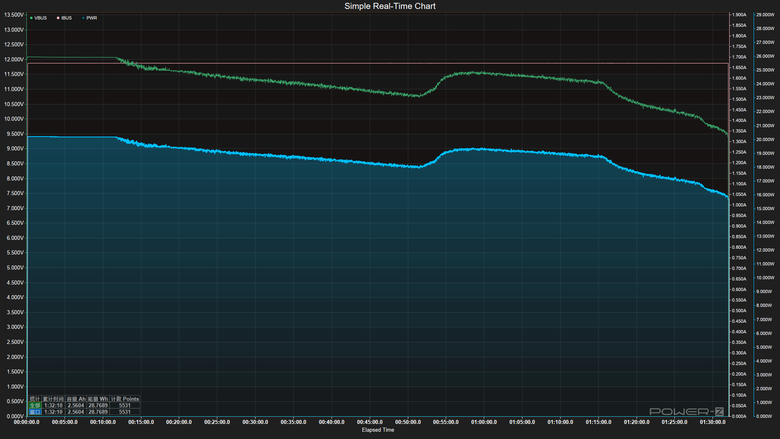
Task: Click the 1.000W power axis label
Action: (x=765, y=402)
